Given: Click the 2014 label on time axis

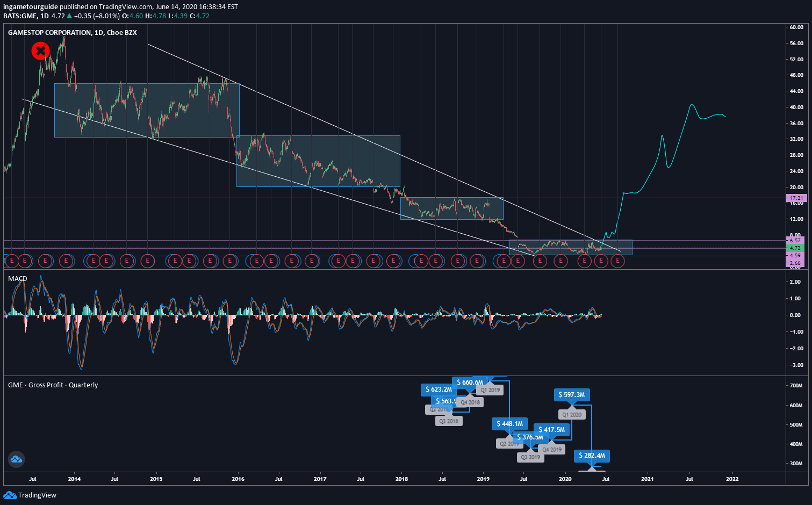Looking at the screenshot, I should tap(74, 479).
